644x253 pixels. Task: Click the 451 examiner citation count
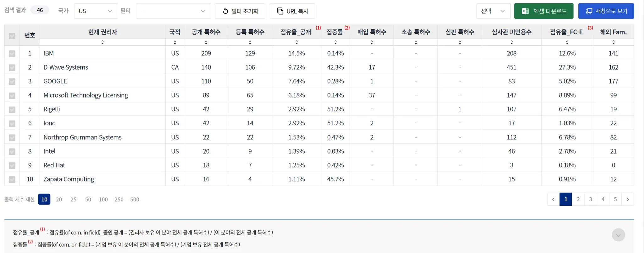click(512, 67)
